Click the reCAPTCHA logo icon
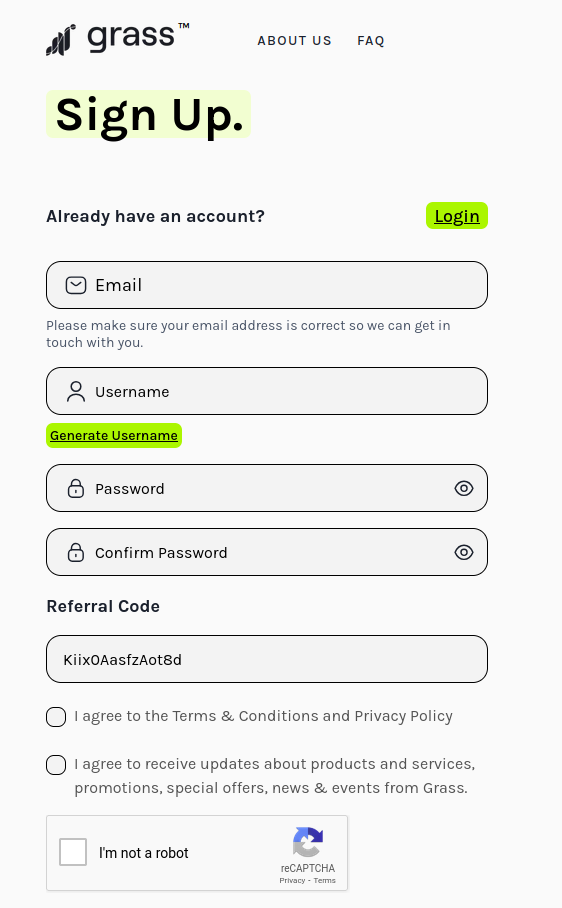The image size is (562, 908). pos(308,841)
